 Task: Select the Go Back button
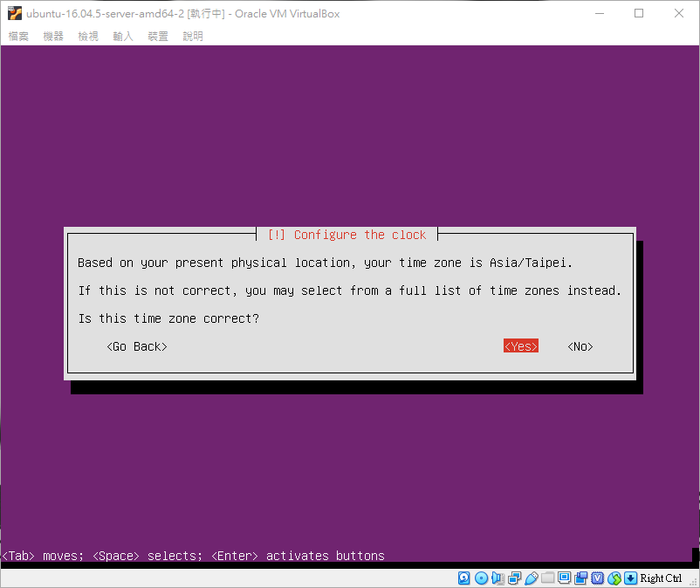pyautogui.click(x=137, y=346)
